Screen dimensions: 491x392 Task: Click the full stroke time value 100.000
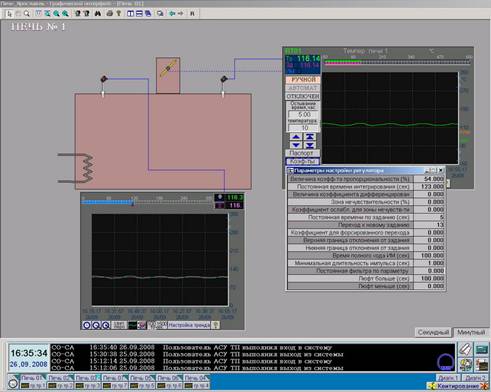(x=429, y=256)
